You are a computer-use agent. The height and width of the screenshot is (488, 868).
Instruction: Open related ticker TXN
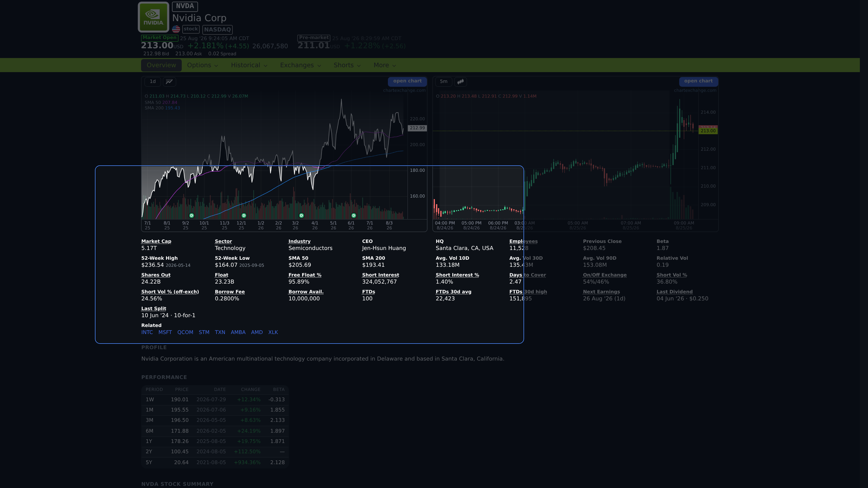click(x=220, y=332)
